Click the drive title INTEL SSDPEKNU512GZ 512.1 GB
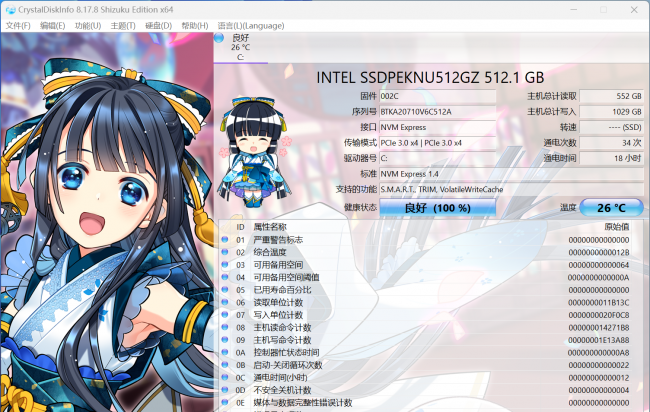 430,78
